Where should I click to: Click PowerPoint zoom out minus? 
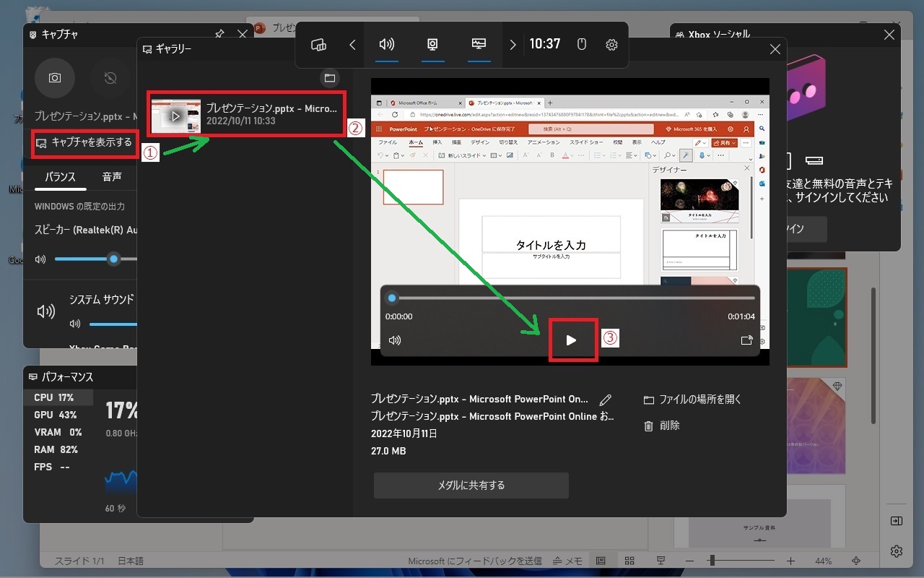[x=689, y=561]
